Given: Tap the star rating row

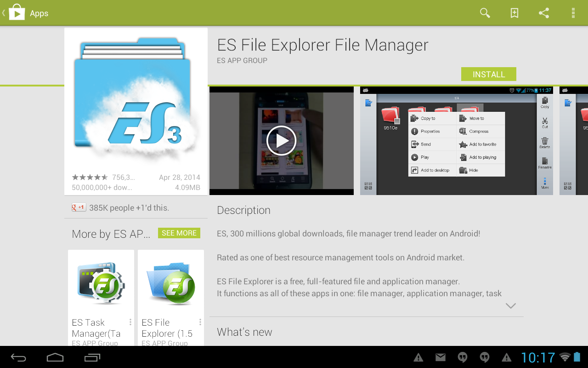Looking at the screenshot, I should (90, 177).
